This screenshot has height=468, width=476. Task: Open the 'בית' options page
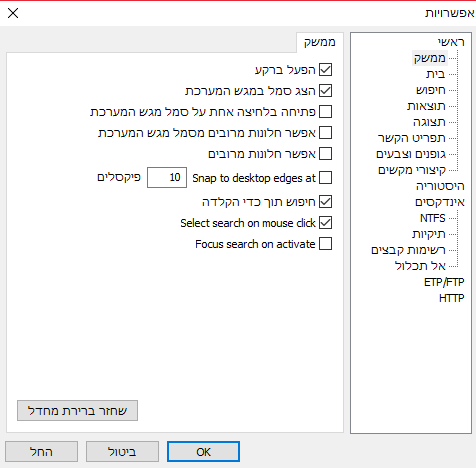[435, 74]
